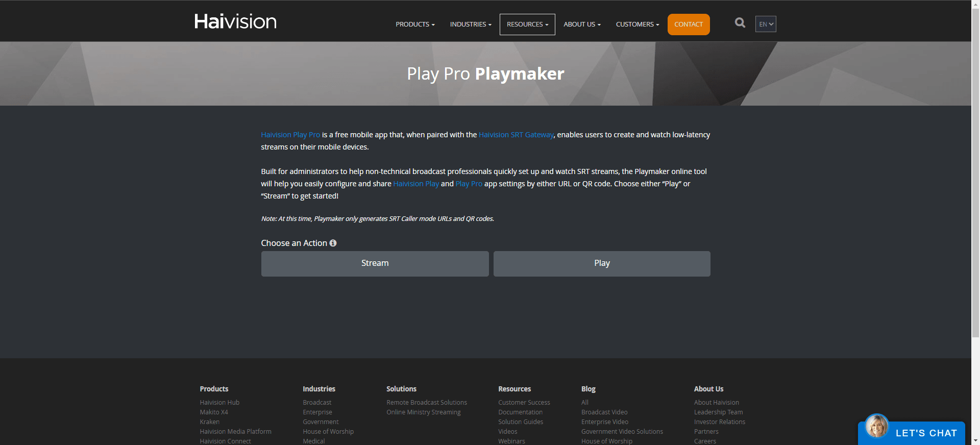This screenshot has height=445, width=980.
Task: Open the About Us menu
Action: point(582,24)
